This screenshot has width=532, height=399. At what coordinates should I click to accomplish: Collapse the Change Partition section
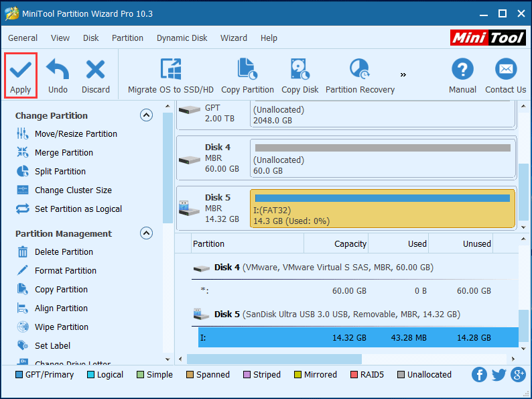pos(146,115)
